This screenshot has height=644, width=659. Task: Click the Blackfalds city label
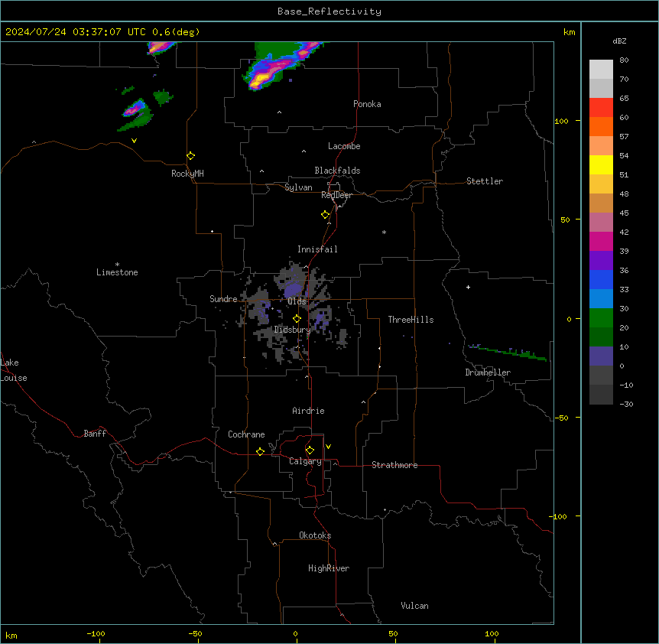(337, 171)
